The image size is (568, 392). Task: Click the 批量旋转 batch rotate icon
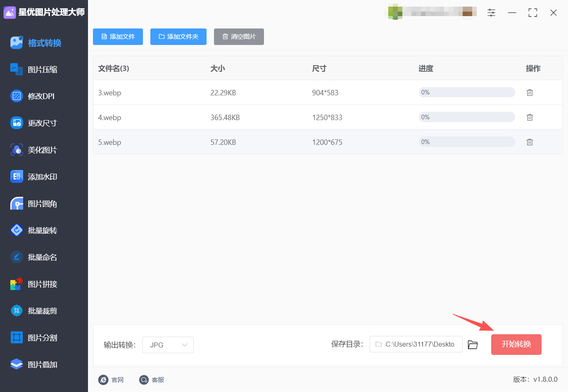[x=17, y=230]
